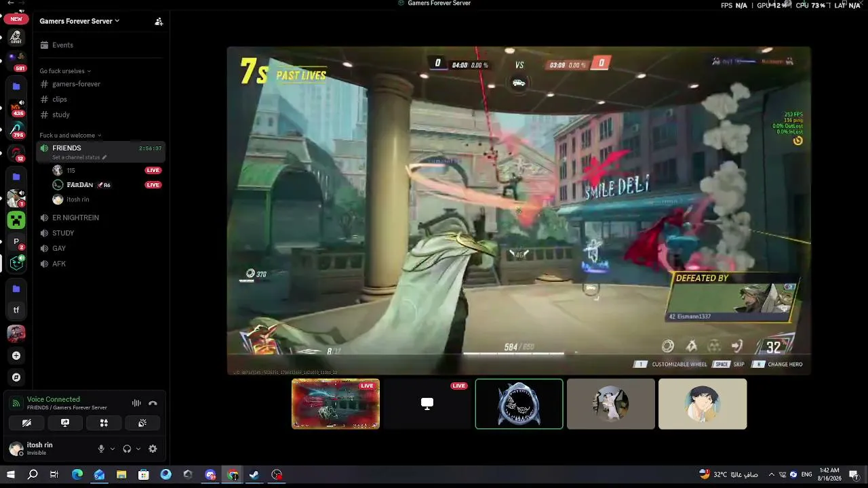Open headphone output options dropdown arrow
The width and height of the screenshot is (868, 488).
click(x=138, y=449)
